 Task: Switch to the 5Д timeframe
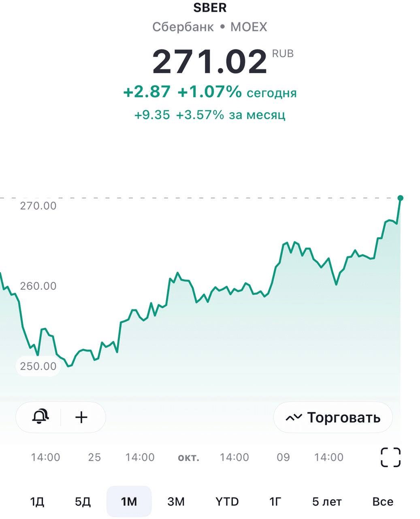[x=83, y=502]
